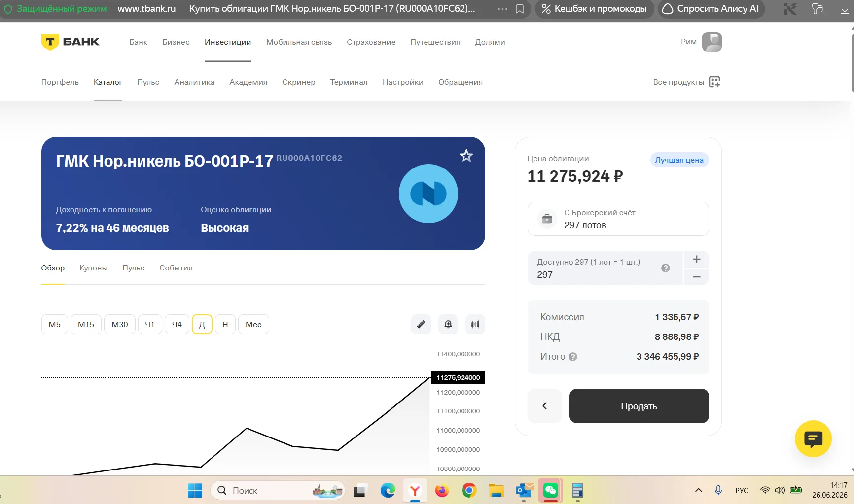The width and height of the screenshot is (854, 504).
Task: Open the browser three-dots menu
Action: pyautogui.click(x=502, y=9)
